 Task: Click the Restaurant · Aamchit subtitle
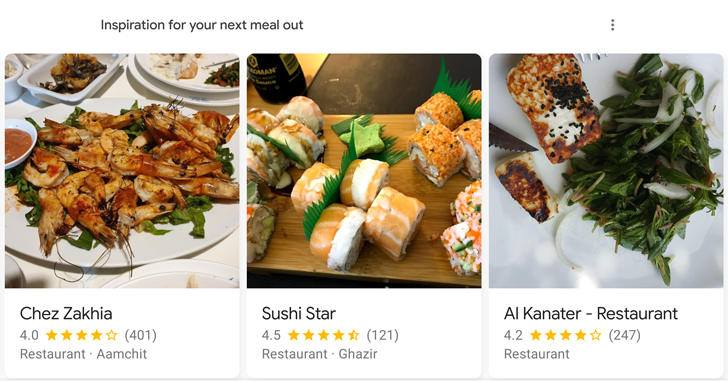(x=83, y=354)
